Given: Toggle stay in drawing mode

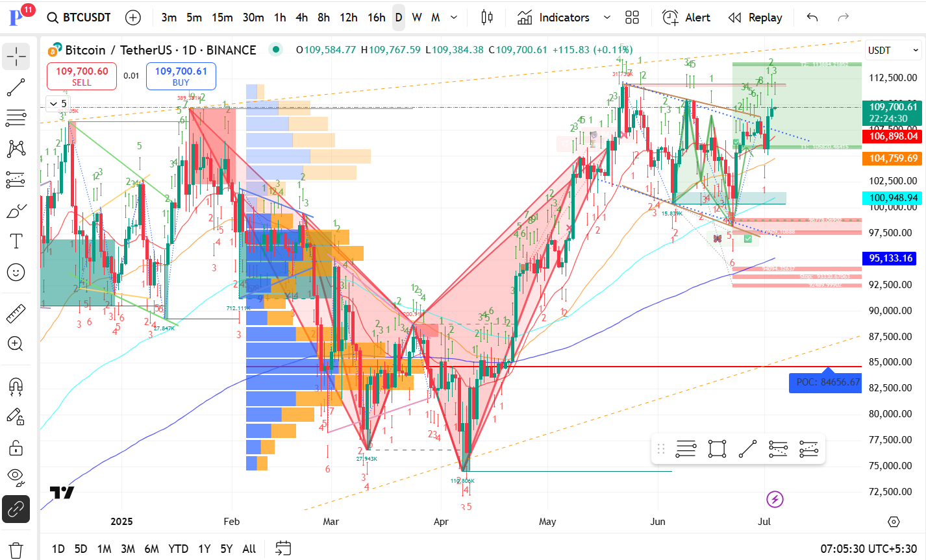Looking at the screenshot, I should pyautogui.click(x=16, y=417).
